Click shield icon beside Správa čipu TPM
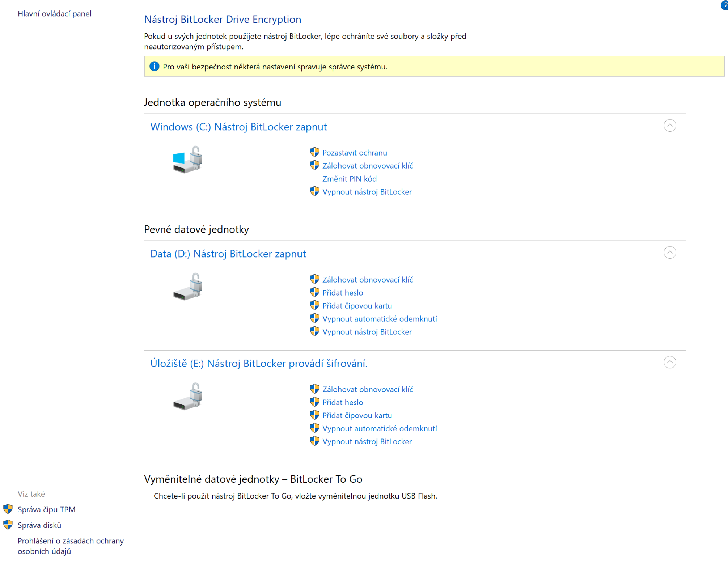The height and width of the screenshot is (564, 728). coord(8,509)
